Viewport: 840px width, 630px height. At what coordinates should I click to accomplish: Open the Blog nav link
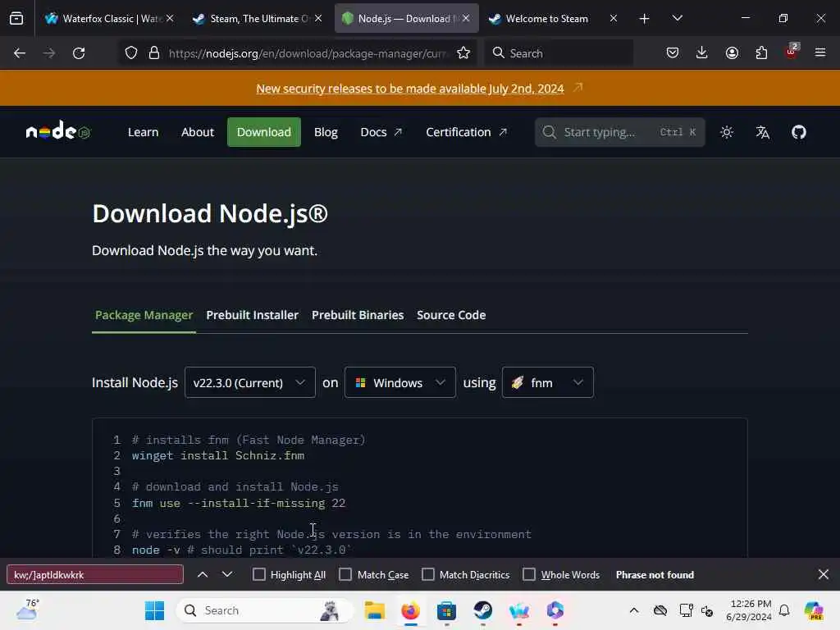pos(326,132)
